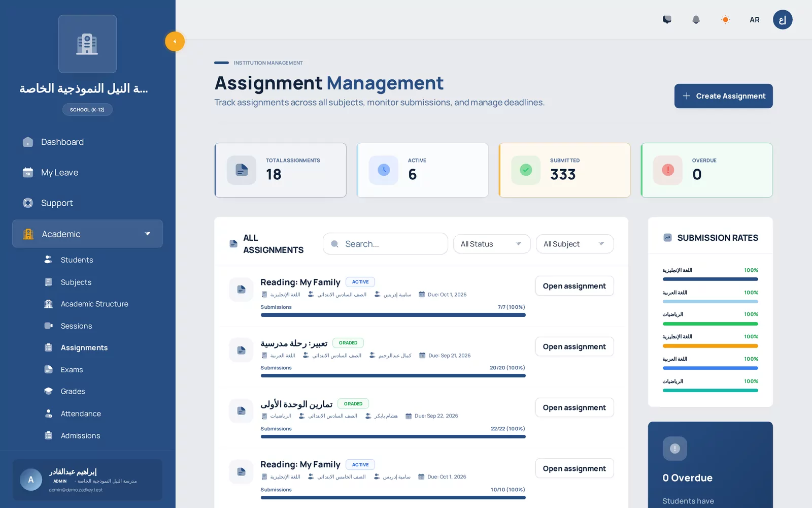Click the Admissions clipboard icon
The image size is (812, 508).
(x=49, y=435)
